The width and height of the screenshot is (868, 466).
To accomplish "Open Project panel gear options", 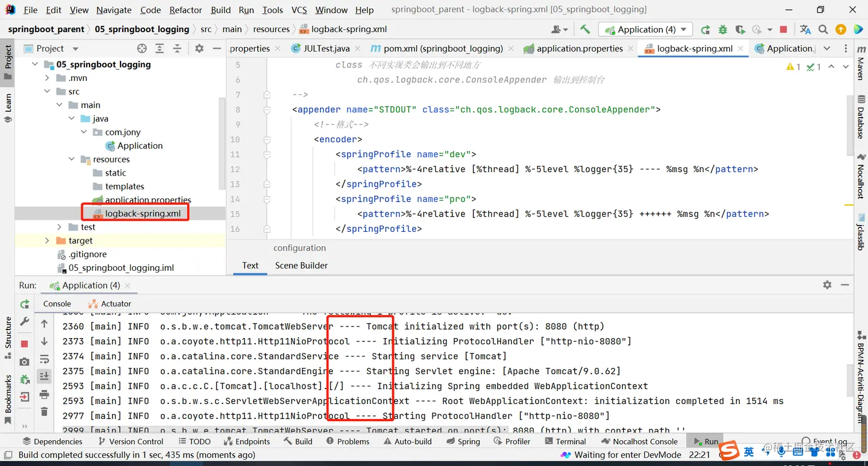I will click(199, 48).
